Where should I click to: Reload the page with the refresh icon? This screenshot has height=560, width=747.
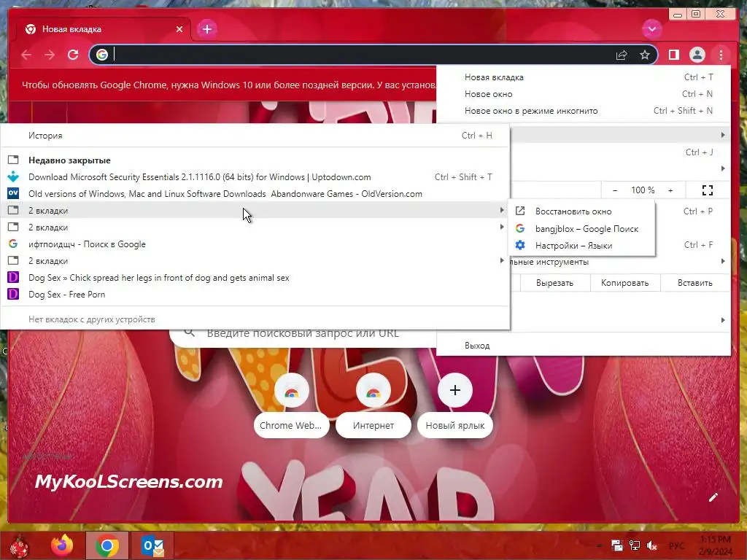73,55
